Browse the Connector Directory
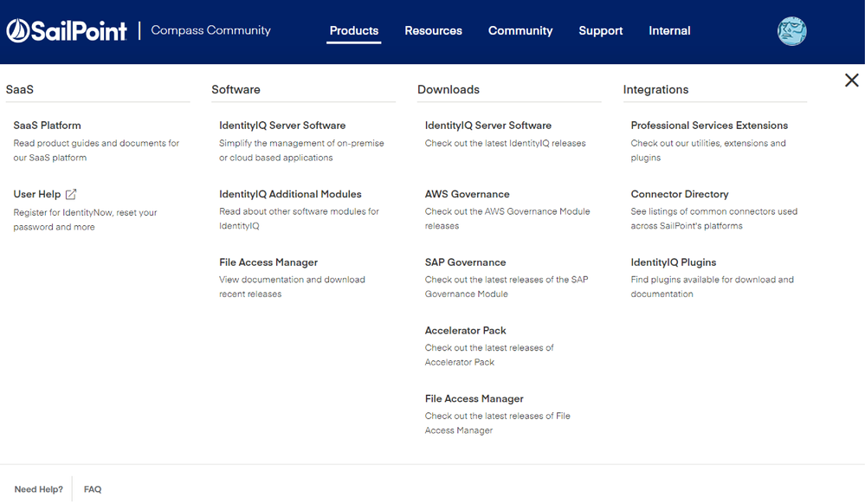 coord(679,194)
